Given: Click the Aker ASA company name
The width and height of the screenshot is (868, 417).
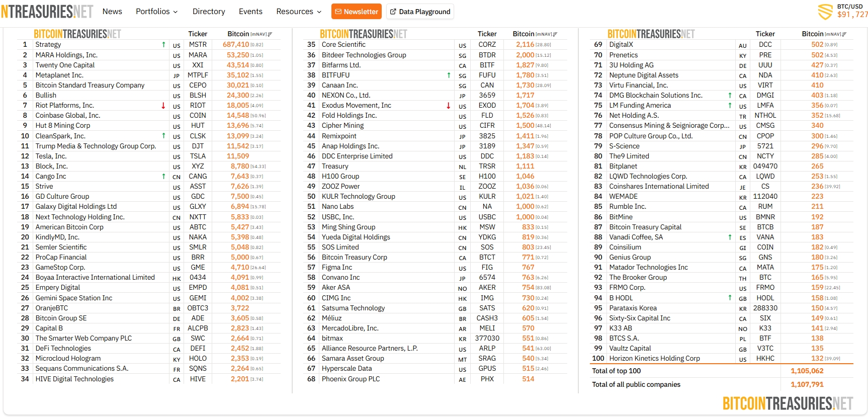Looking at the screenshot, I should [x=336, y=288].
